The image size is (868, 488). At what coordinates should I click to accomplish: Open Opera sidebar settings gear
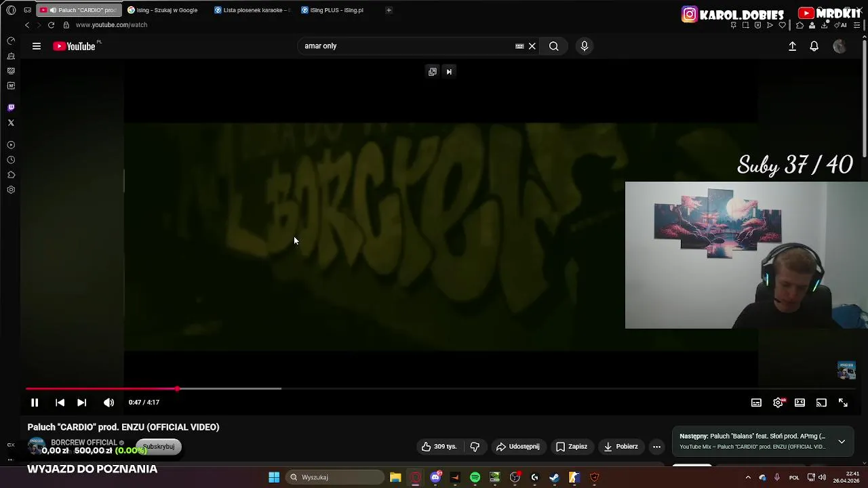point(11,190)
